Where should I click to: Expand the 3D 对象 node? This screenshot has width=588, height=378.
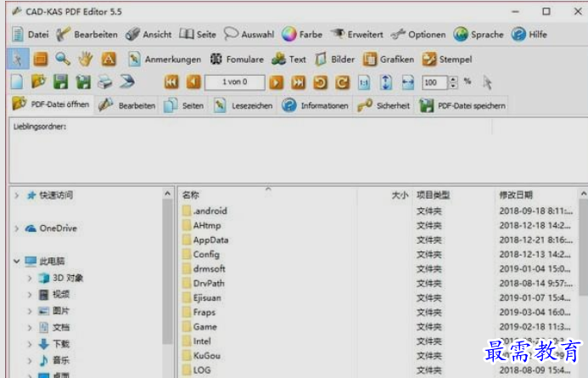(x=29, y=278)
